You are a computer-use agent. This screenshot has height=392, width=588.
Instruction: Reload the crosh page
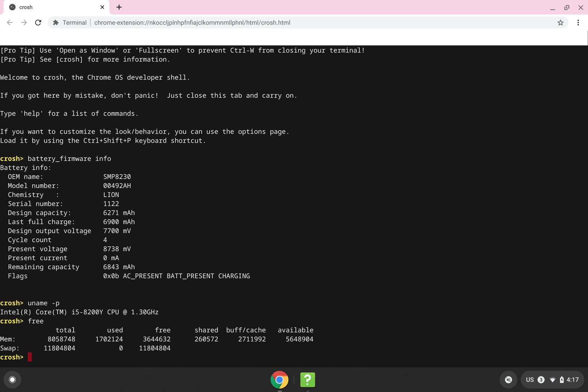pos(38,23)
